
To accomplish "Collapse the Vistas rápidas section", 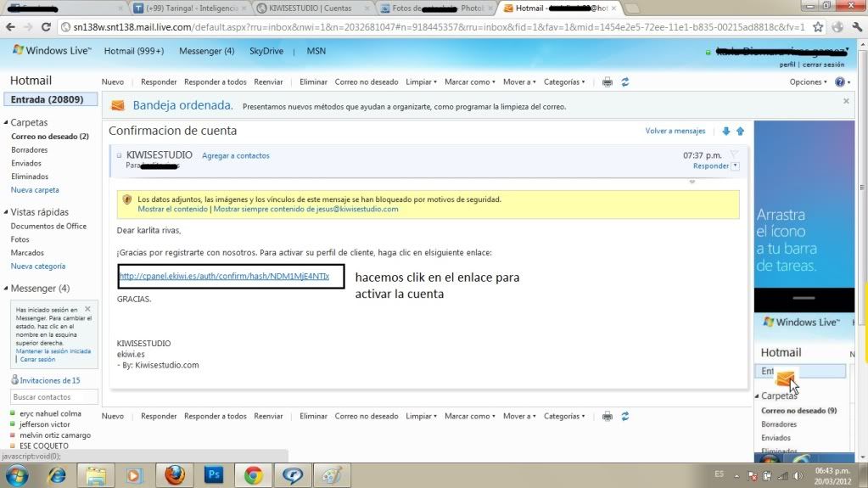I will [x=6, y=211].
